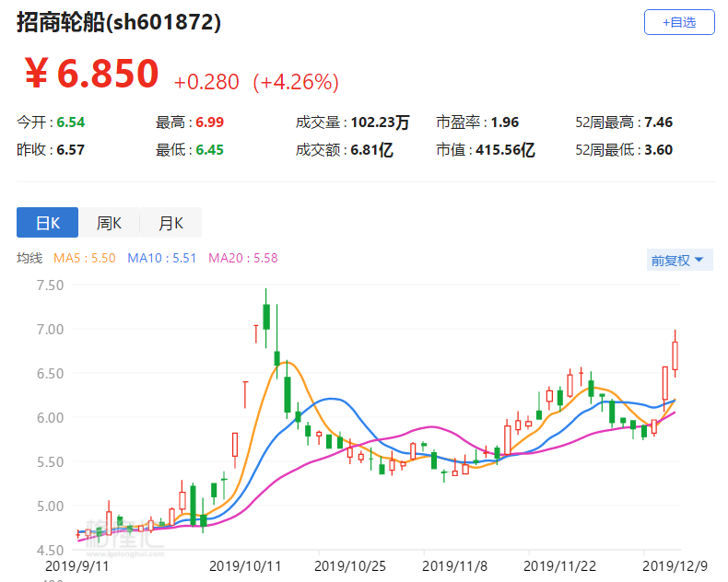Image resolution: width=728 pixels, height=582 pixels.
Task: Click the 4.50 price axis label
Action: (x=50, y=551)
